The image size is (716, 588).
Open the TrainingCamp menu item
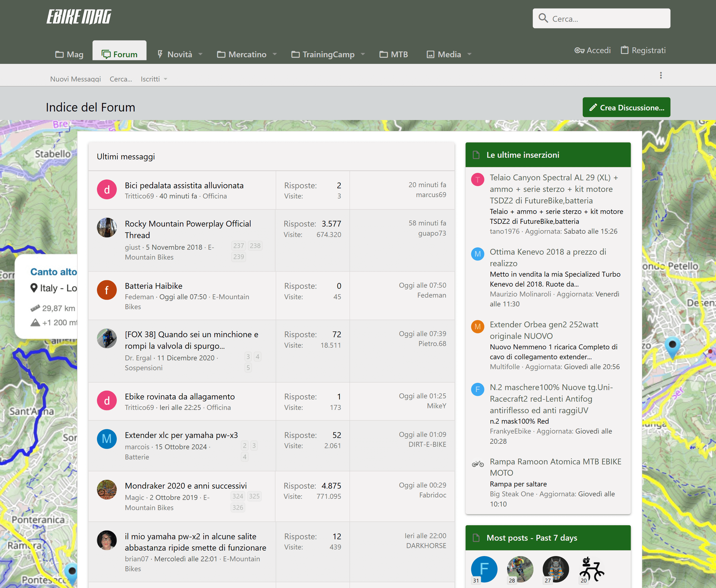tap(323, 54)
